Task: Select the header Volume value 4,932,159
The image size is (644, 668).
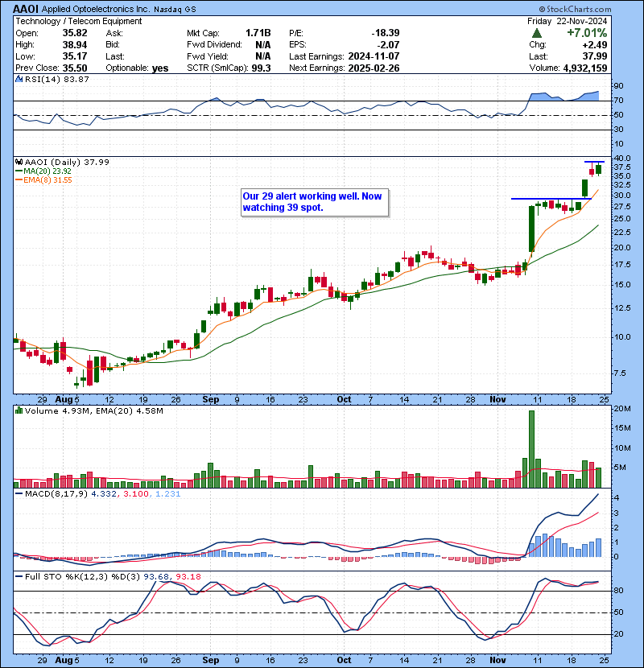Action: [x=584, y=68]
